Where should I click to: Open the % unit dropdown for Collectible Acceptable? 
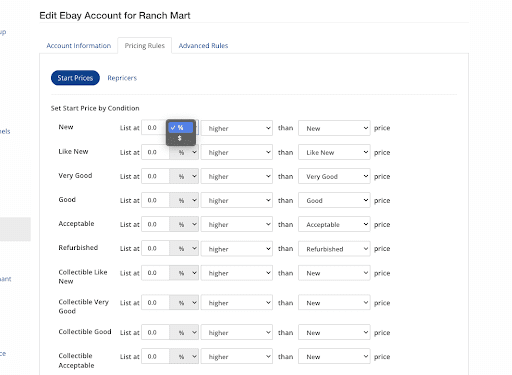tap(184, 356)
